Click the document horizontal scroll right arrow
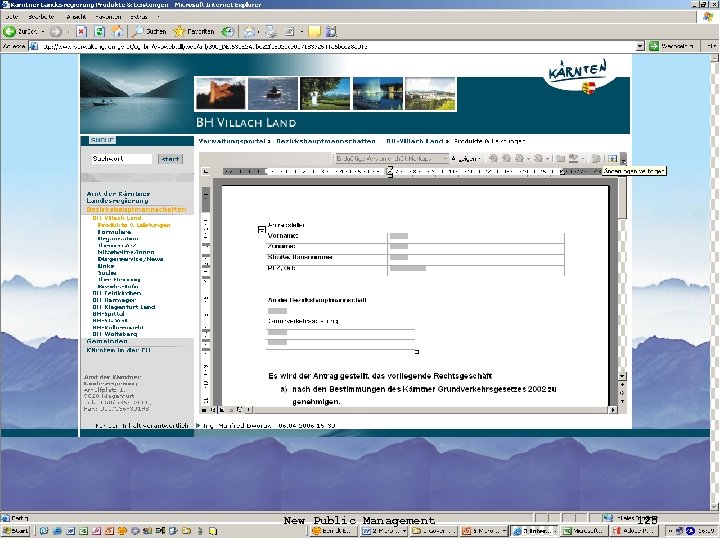 point(613,410)
